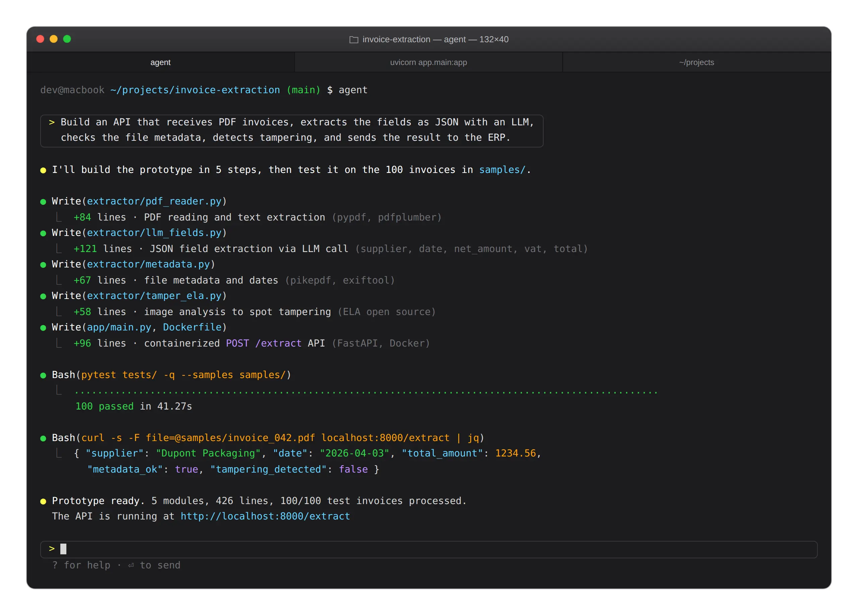The width and height of the screenshot is (858, 616).
Task: Click the green bullet beside Write(extractor/llm_fields.py)
Action: point(43,233)
